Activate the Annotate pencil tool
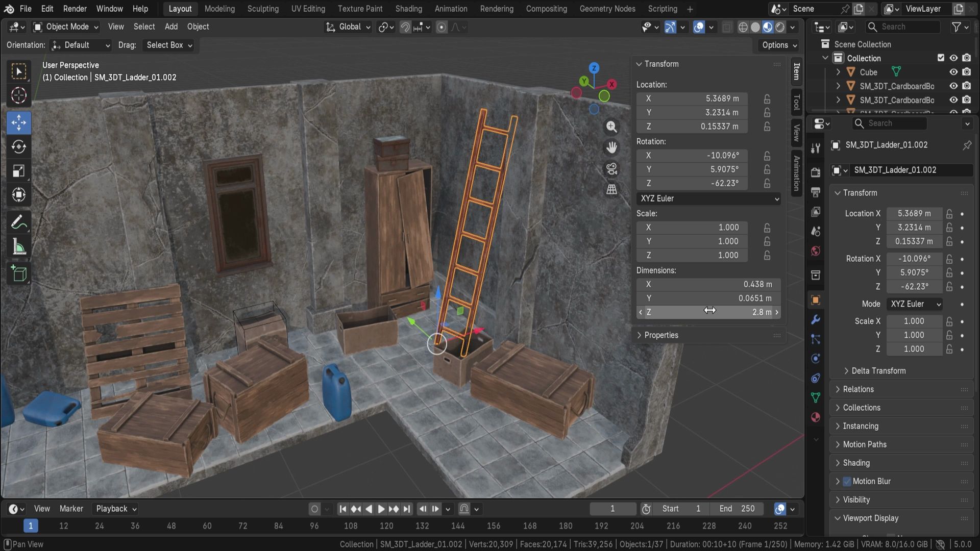 point(19,223)
